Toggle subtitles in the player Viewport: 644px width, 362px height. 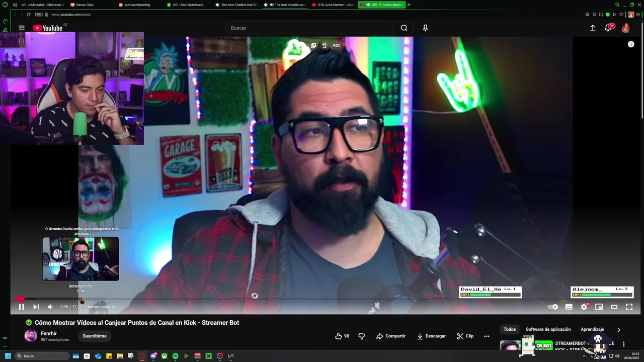click(569, 307)
